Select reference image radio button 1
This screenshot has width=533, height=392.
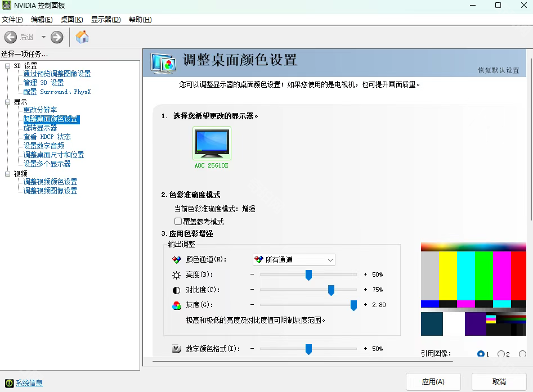pyautogui.click(x=481, y=354)
